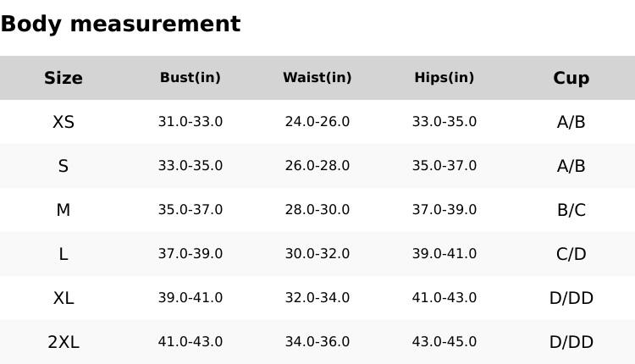Select the XS size row label

click(x=63, y=122)
